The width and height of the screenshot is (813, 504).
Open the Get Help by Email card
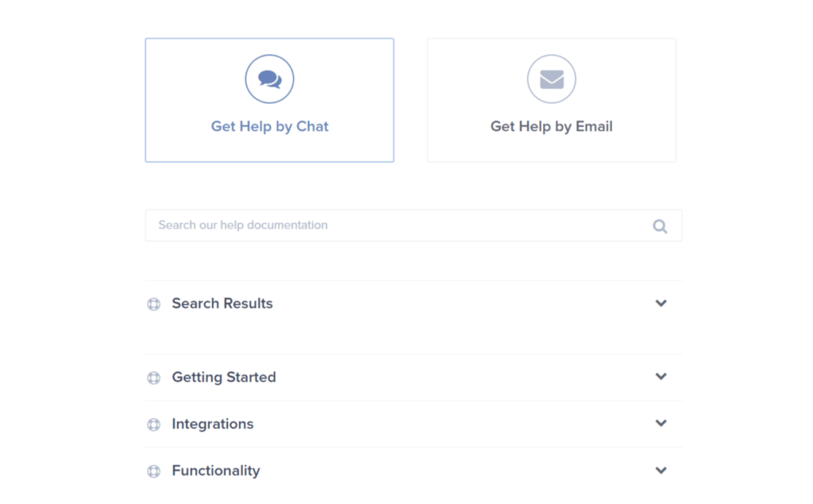tap(552, 100)
